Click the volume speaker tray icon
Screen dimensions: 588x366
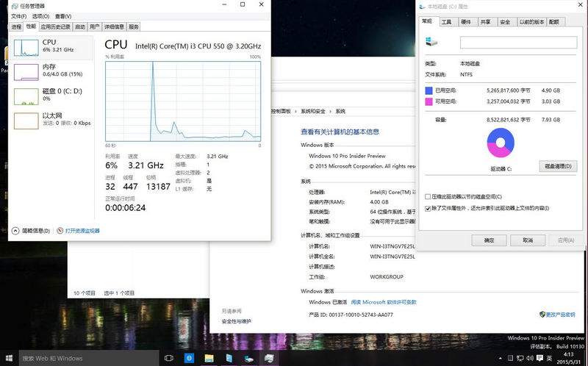pyautogui.click(x=529, y=358)
